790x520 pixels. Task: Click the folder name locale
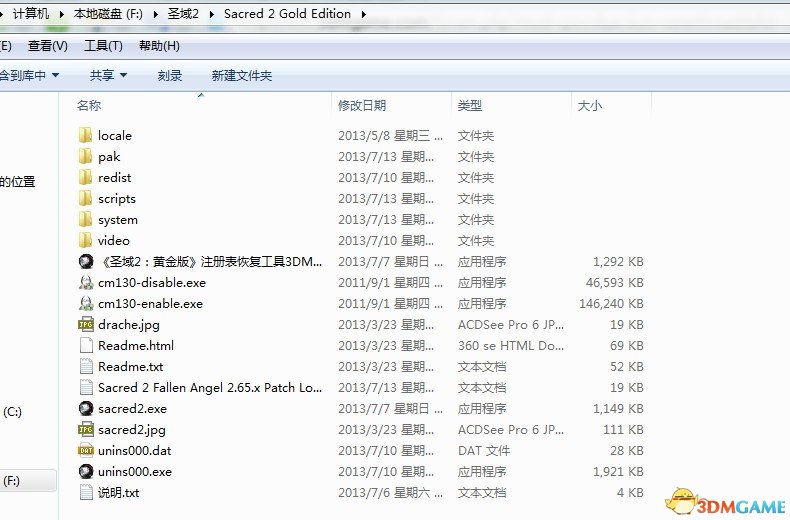pyautogui.click(x=115, y=136)
